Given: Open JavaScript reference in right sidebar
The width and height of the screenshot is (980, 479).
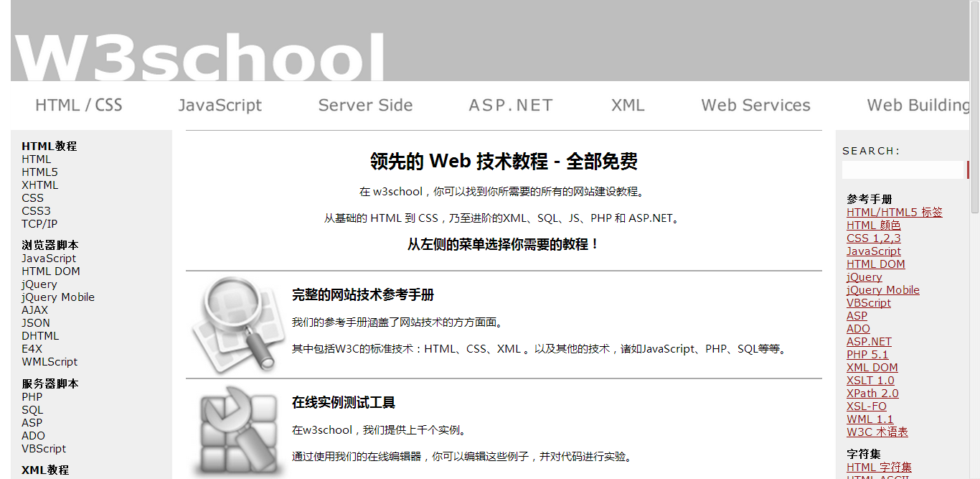Looking at the screenshot, I should 874,251.
